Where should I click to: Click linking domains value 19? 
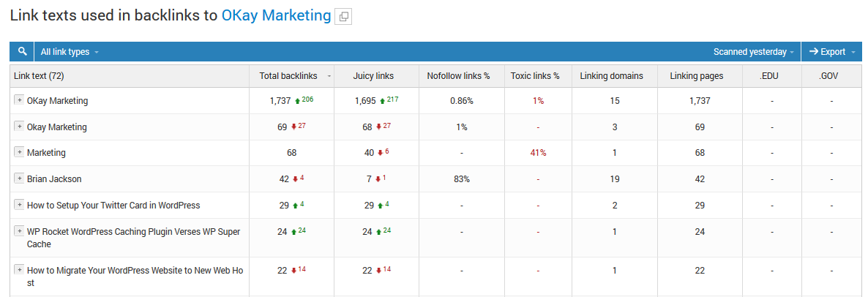coord(615,178)
